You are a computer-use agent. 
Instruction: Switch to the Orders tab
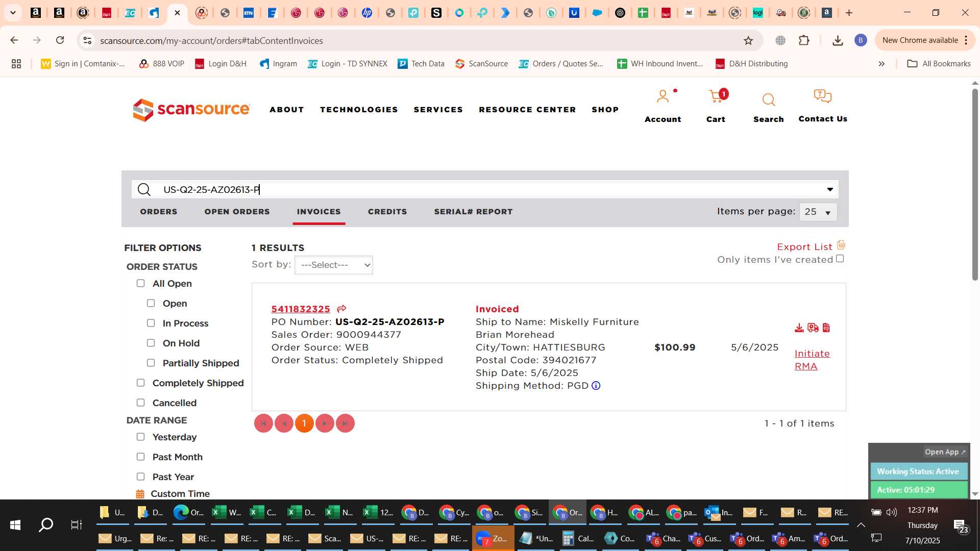159,212
